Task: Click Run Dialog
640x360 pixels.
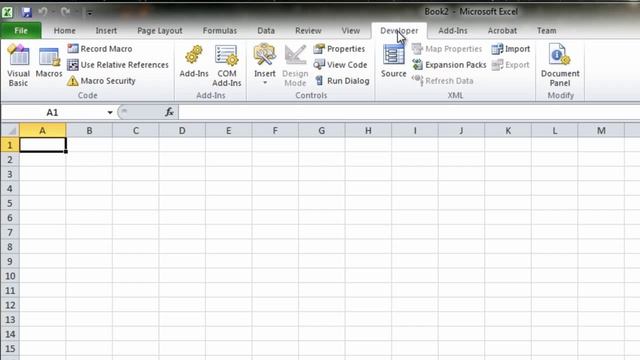Action: point(342,81)
